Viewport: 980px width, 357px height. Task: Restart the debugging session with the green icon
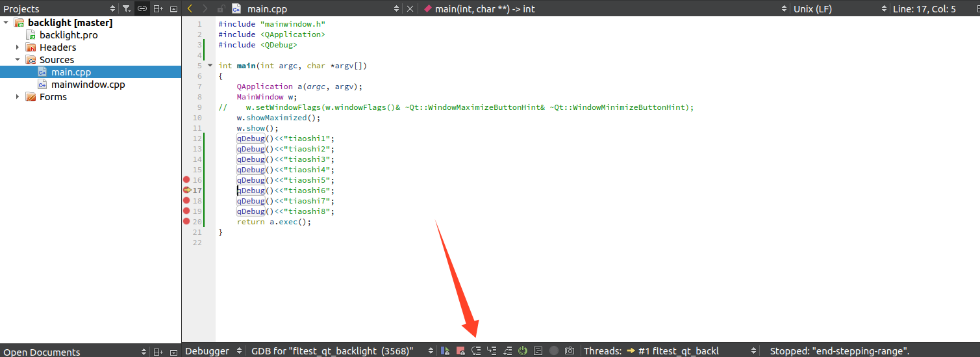tap(523, 351)
